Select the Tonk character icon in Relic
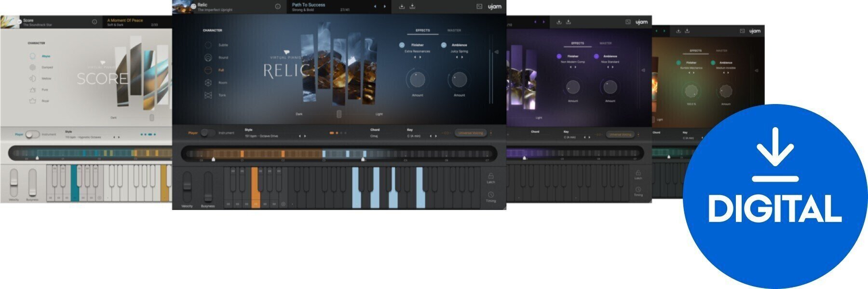 coord(208,95)
